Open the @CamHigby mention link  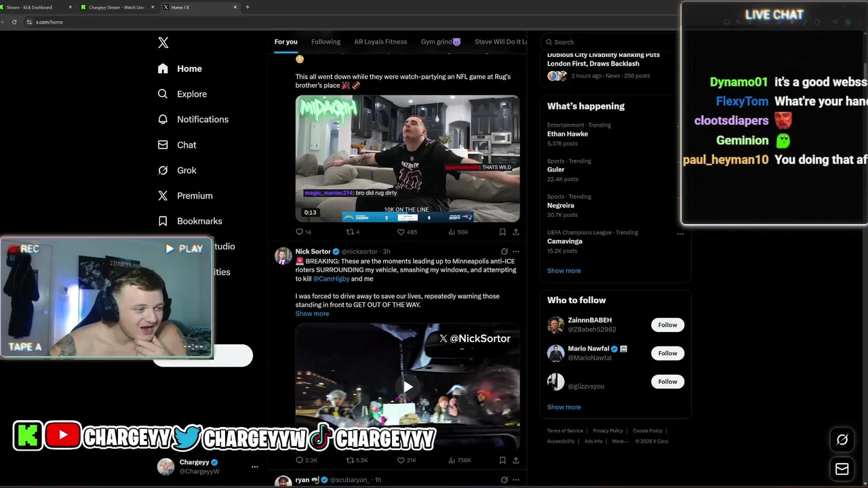pyautogui.click(x=331, y=279)
